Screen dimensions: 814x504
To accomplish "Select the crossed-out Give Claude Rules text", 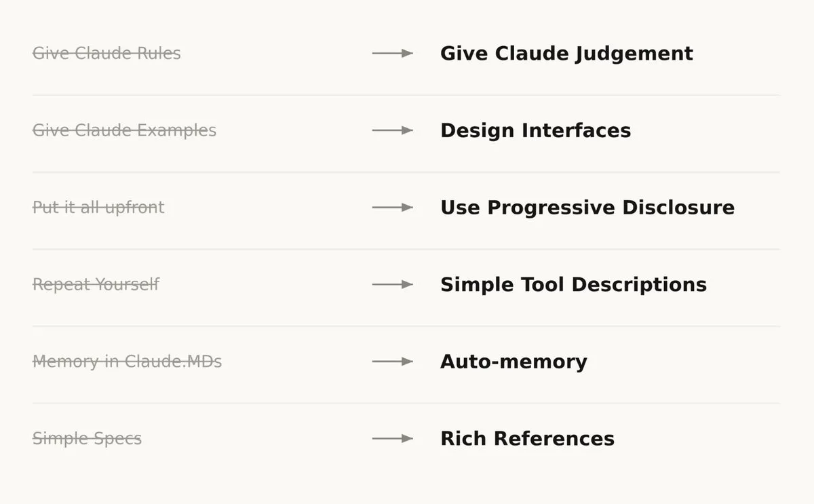I will click(106, 53).
